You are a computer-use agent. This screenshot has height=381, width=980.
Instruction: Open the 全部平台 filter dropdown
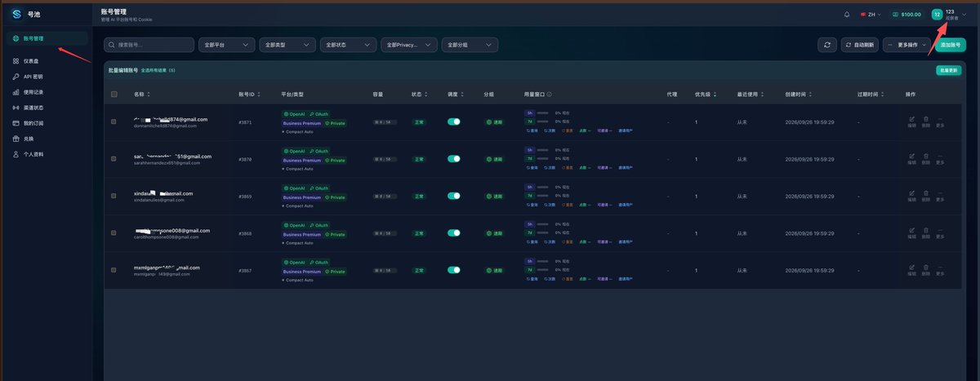point(227,45)
